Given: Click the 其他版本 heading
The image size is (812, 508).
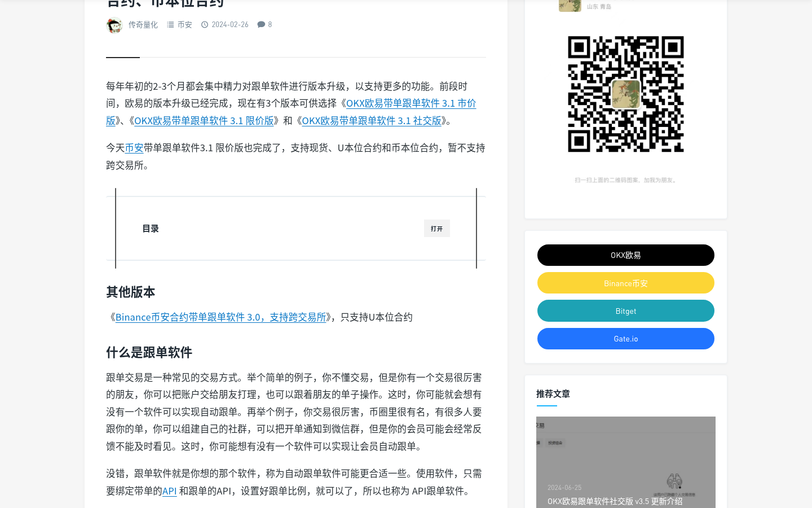Looking at the screenshot, I should coord(131,292).
